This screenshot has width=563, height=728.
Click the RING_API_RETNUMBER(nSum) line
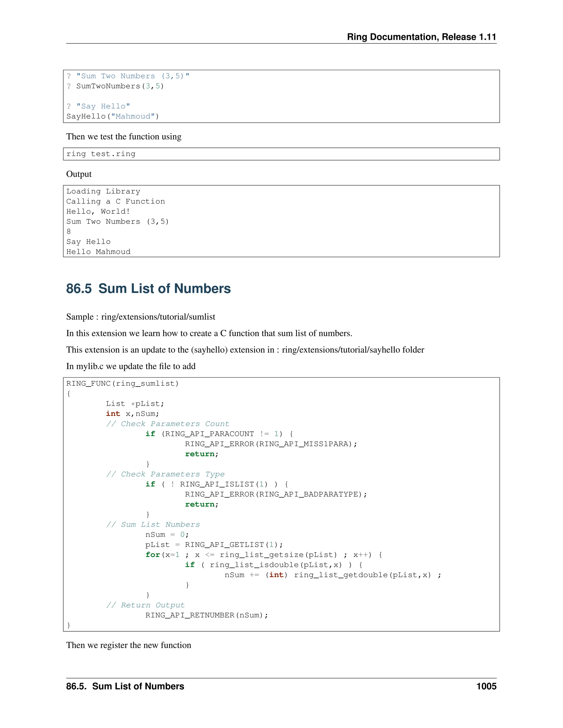[206, 615]
